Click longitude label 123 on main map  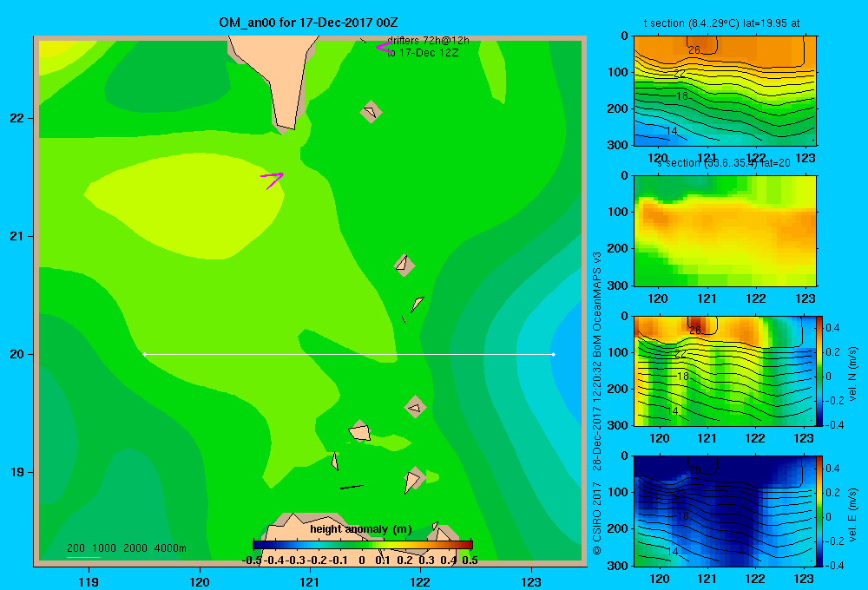531,581
